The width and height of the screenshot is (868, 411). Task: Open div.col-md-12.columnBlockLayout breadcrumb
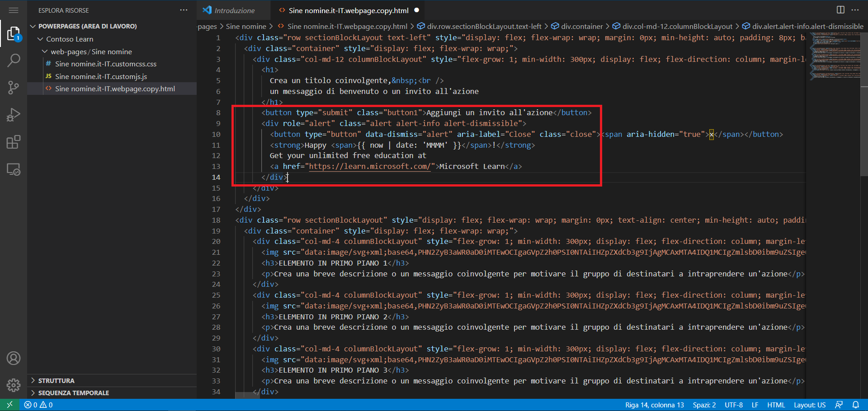pos(677,27)
